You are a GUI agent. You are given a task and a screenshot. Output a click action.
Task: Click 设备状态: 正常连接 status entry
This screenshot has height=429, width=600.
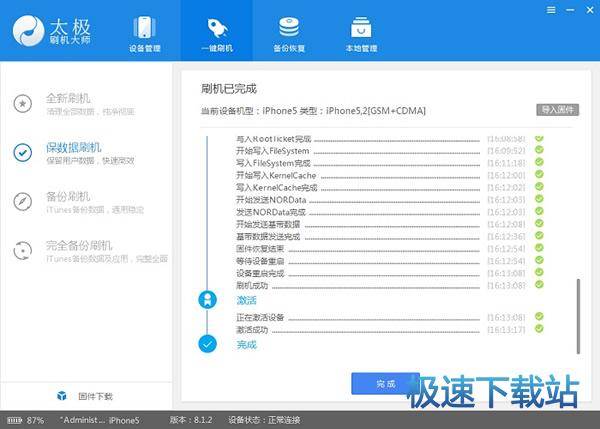[264, 420]
